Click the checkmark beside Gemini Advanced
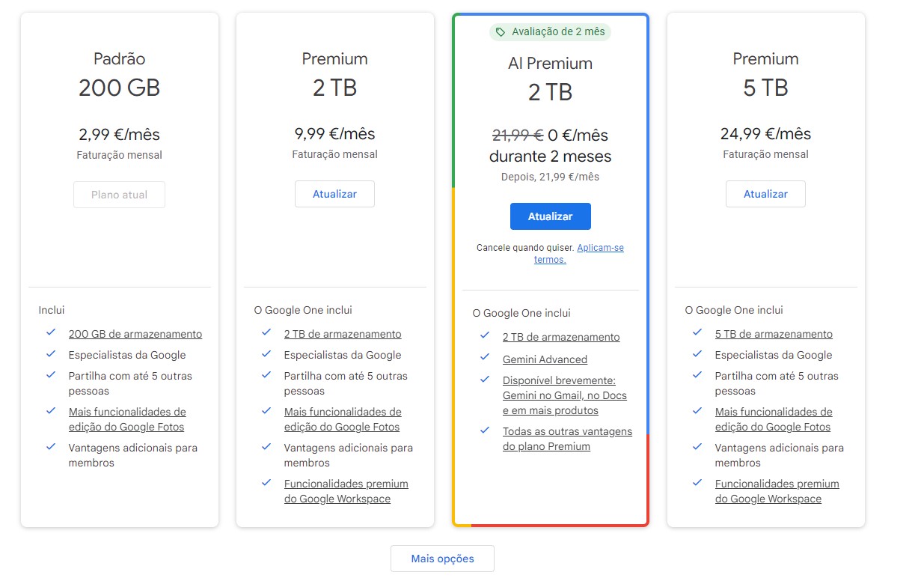This screenshot has width=924, height=587. (486, 359)
